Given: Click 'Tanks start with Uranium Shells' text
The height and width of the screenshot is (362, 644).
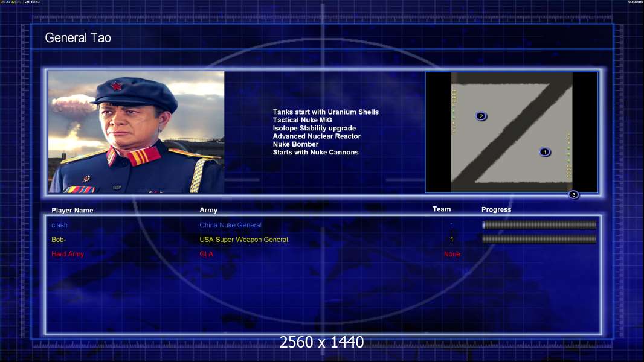Looking at the screenshot, I should point(326,112).
